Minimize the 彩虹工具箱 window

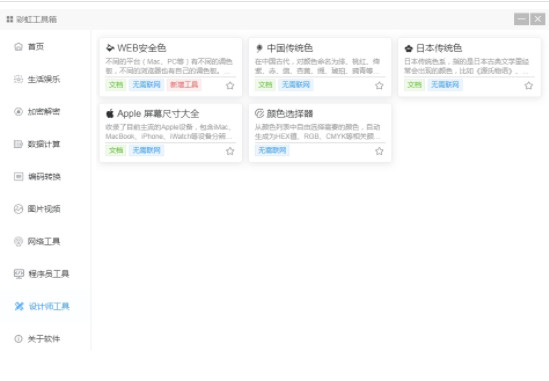521,19
